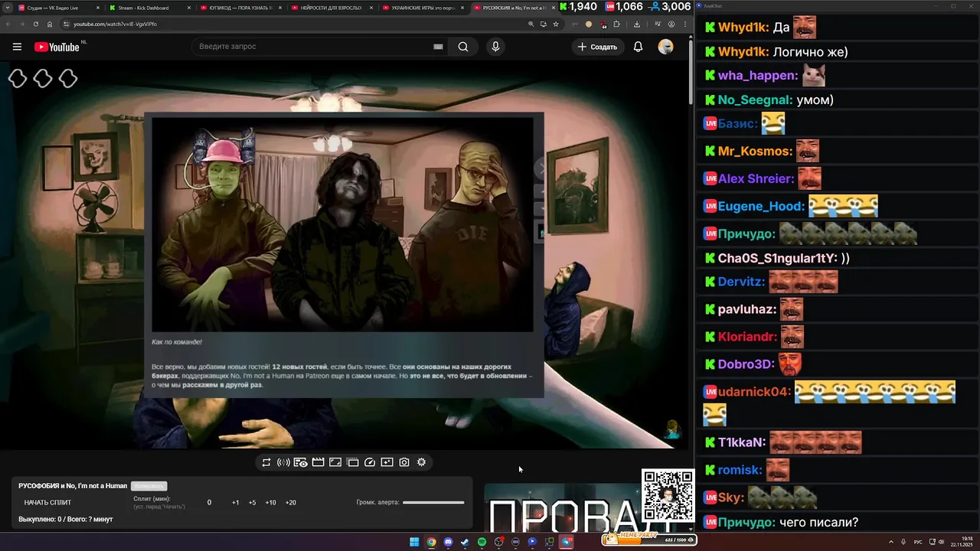Click username 'Cha0S_S1ngular1tY' in chat

point(778,259)
